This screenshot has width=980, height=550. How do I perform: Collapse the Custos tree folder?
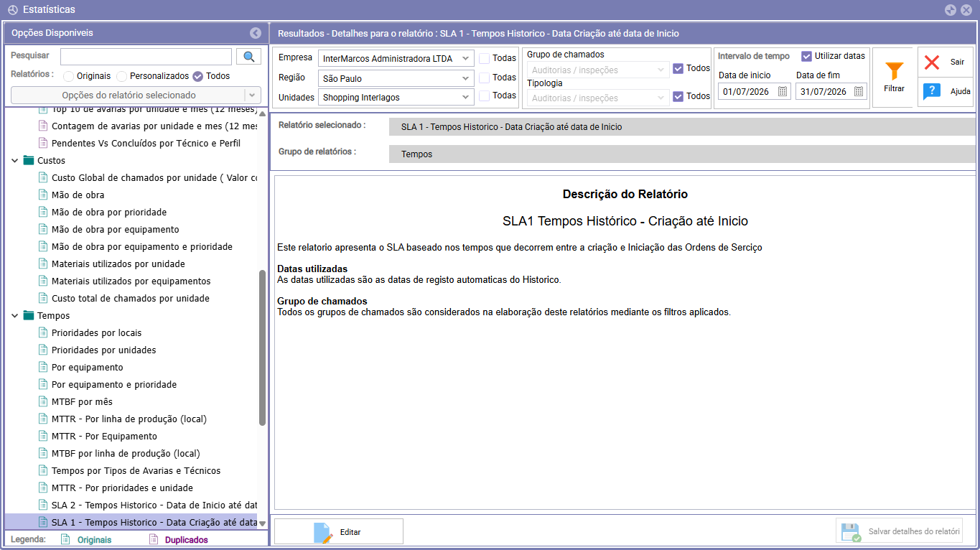pyautogui.click(x=15, y=160)
